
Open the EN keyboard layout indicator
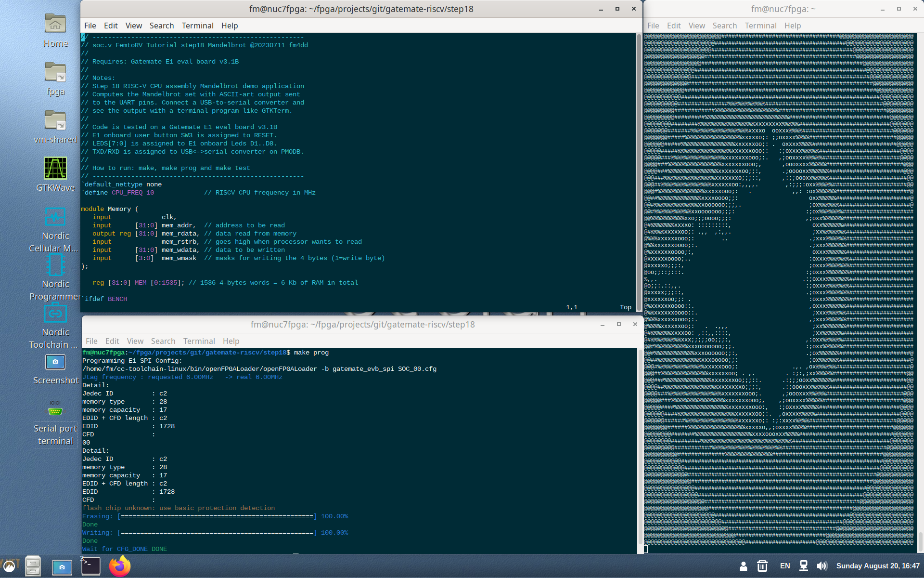point(785,566)
